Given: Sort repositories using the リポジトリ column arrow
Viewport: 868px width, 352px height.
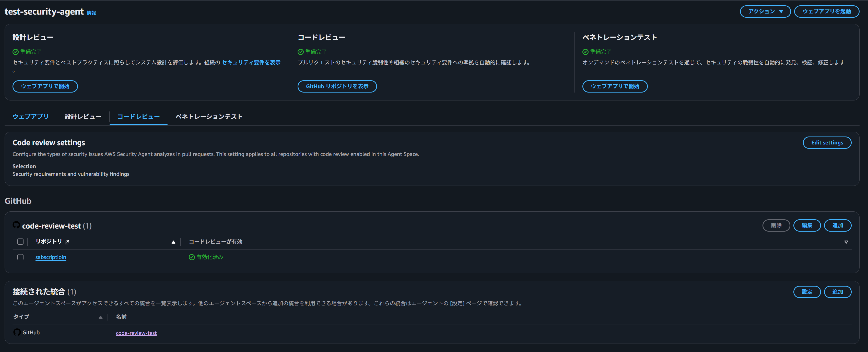Looking at the screenshot, I should tap(173, 242).
